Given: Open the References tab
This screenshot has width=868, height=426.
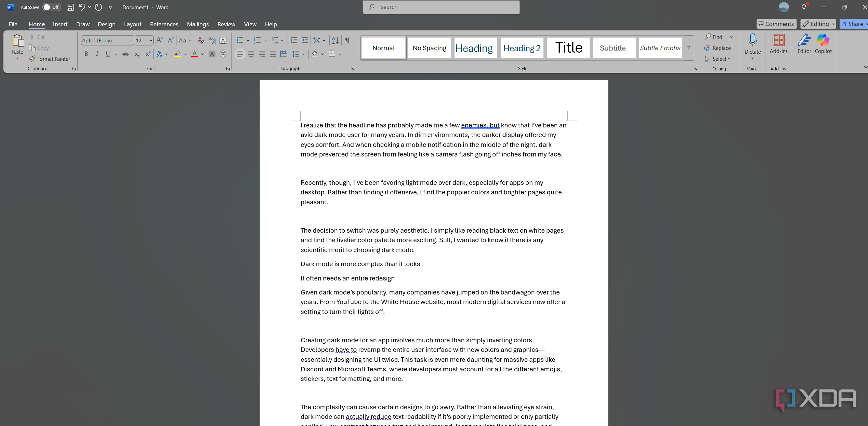Looking at the screenshot, I should click(x=164, y=24).
